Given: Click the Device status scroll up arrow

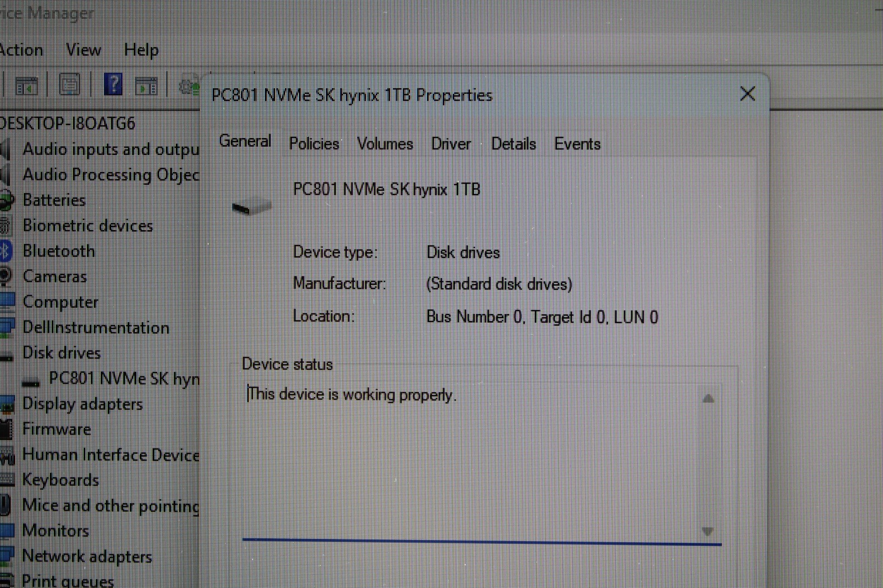Looking at the screenshot, I should 709,398.
